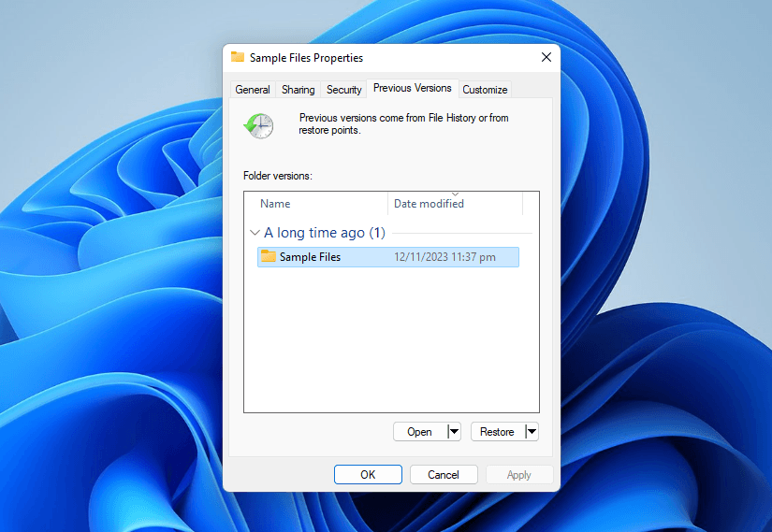Viewport: 772px width, 532px height.
Task: Click the Open button
Action: pos(420,432)
